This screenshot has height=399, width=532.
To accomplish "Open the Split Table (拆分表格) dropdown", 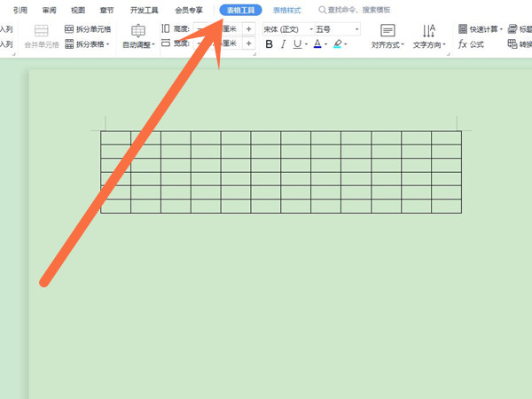I will (88, 44).
